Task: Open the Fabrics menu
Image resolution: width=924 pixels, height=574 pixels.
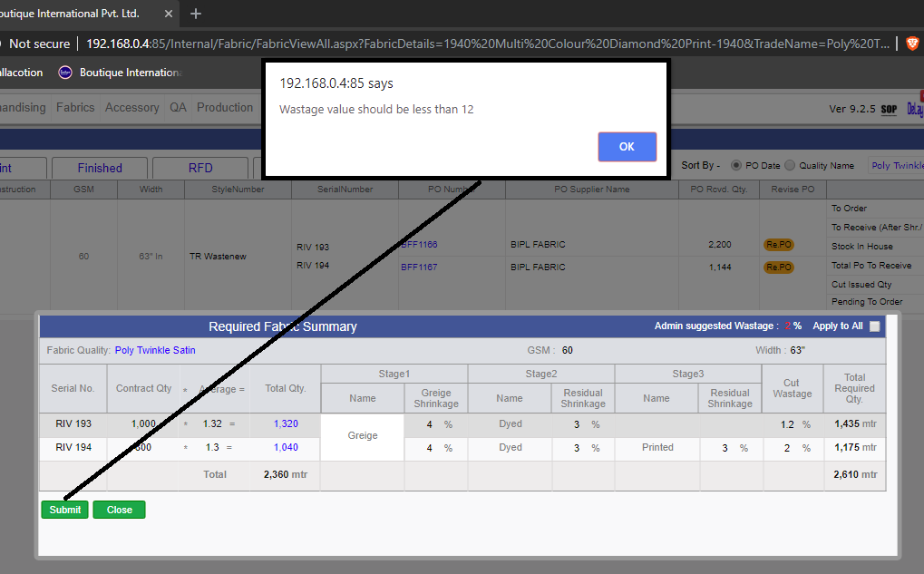Action: pyautogui.click(x=75, y=107)
